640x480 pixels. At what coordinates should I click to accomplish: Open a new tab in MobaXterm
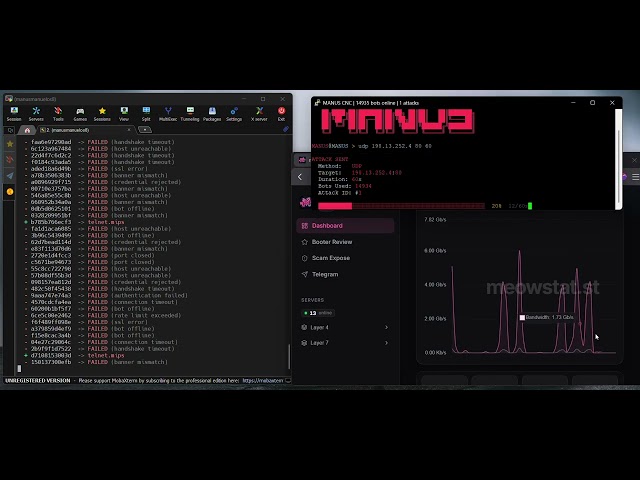[x=144, y=130]
